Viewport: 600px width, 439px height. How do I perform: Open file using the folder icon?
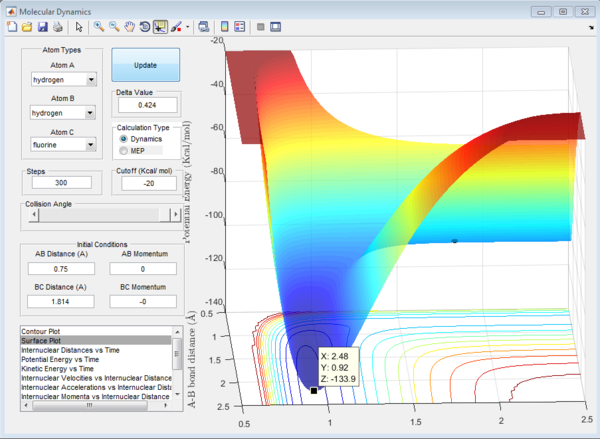tap(26, 27)
